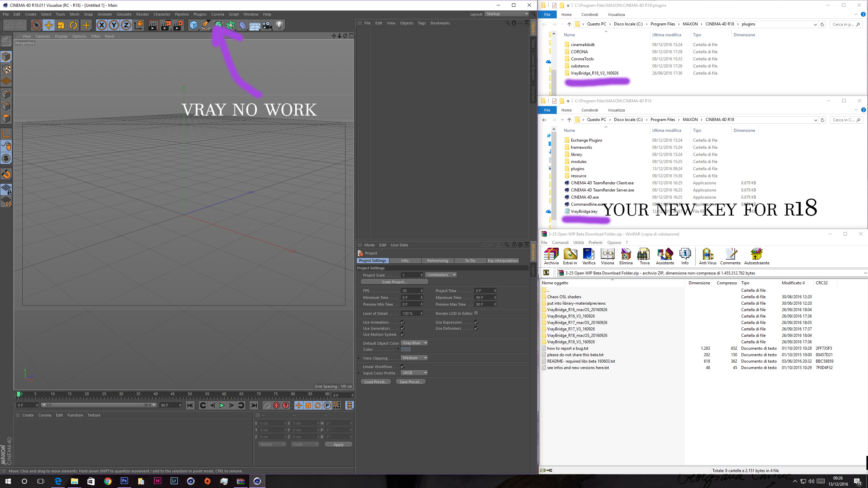Click the Cube primitive object icon
Screen dimensions: 868x488
point(194,25)
